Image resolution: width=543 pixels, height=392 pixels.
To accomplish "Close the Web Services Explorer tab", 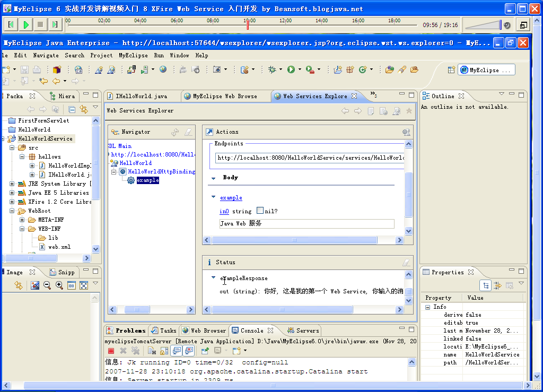I will point(354,96).
